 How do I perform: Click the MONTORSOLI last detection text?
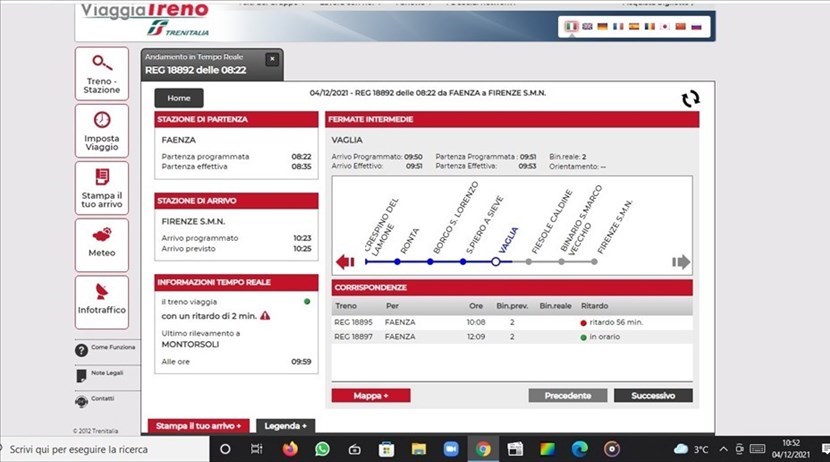(x=190, y=344)
